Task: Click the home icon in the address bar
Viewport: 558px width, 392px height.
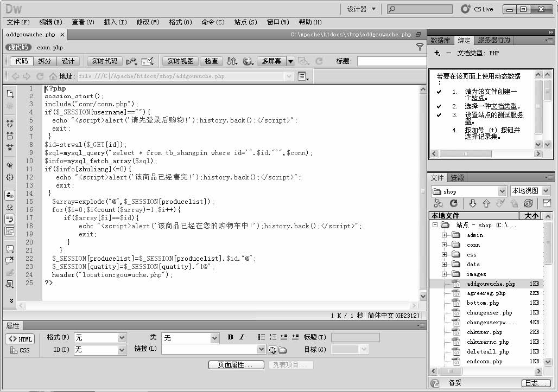Action: click(x=53, y=76)
